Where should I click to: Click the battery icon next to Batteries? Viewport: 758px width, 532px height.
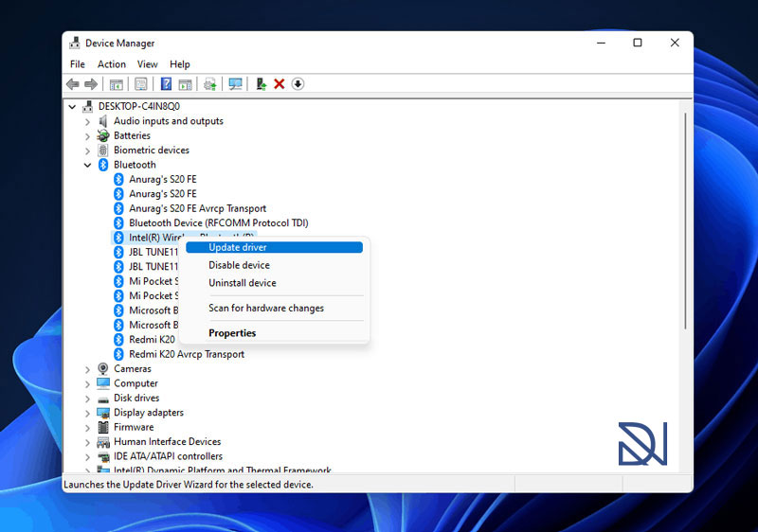click(103, 135)
